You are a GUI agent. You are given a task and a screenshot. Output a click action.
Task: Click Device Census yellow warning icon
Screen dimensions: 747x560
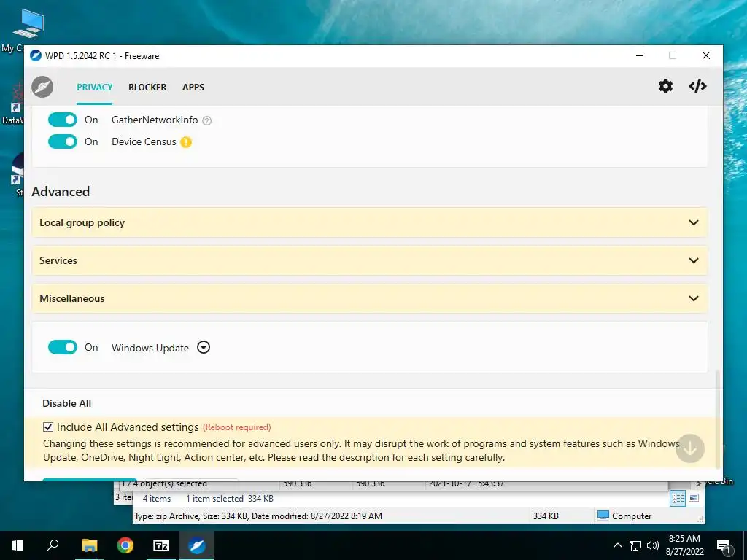(186, 142)
